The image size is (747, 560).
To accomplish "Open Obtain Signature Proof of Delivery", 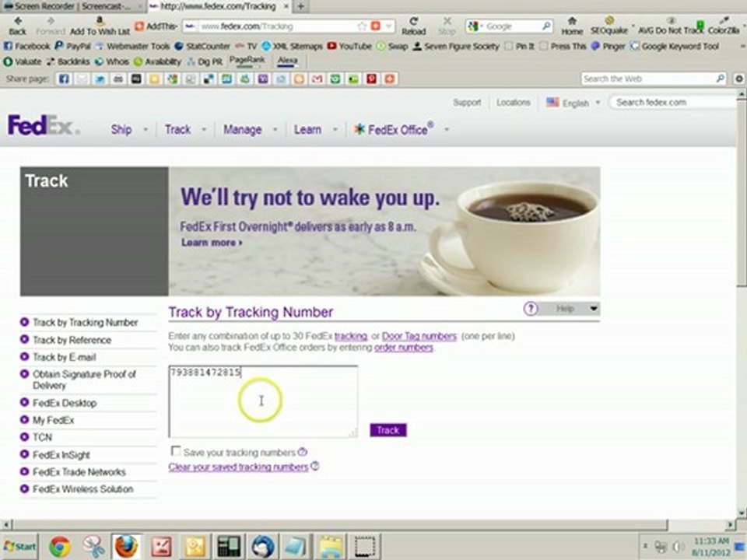I will 84,380.
